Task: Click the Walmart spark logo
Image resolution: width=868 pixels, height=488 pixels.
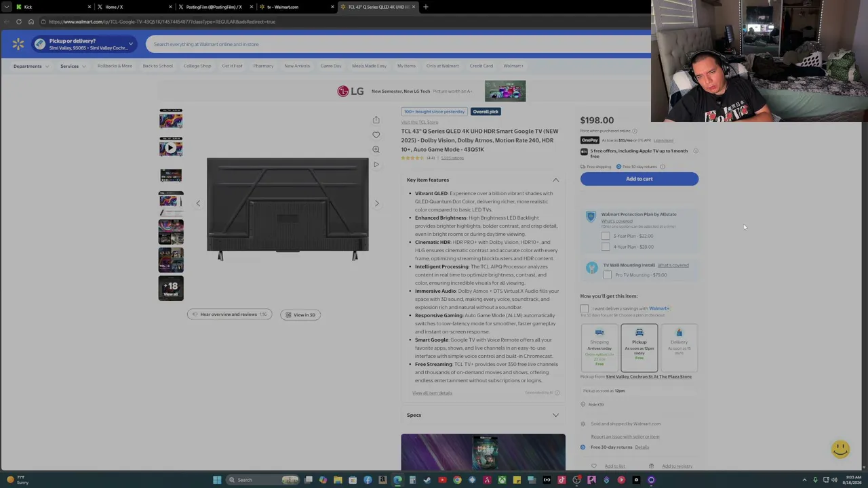Action: [18, 44]
